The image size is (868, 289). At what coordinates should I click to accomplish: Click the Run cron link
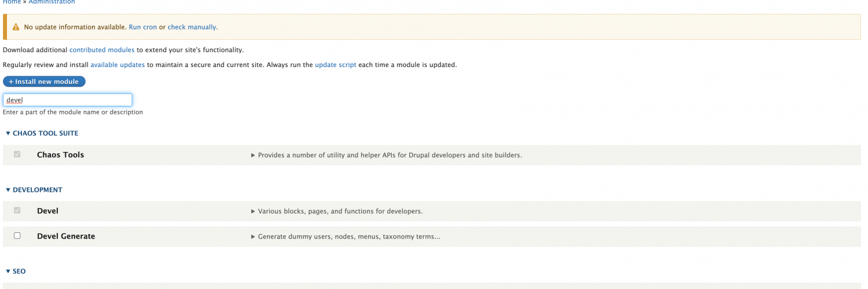[143, 27]
